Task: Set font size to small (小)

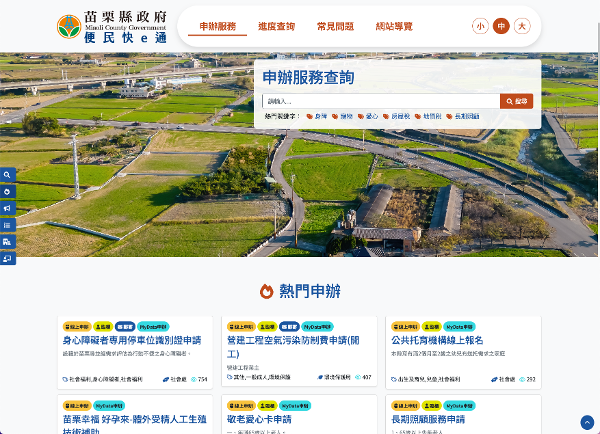Action: point(480,27)
